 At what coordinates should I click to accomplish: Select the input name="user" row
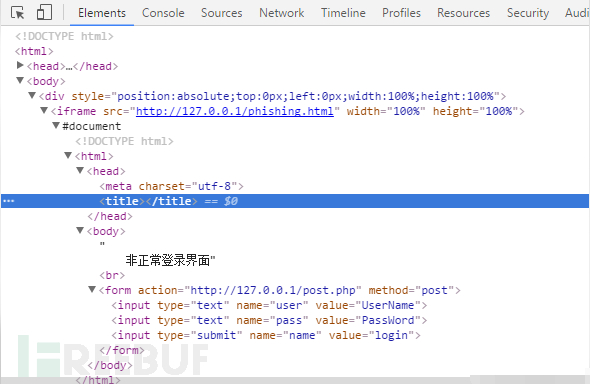pos(269,305)
